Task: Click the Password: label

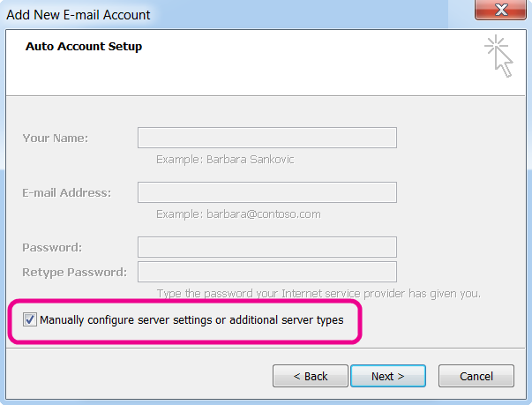Action: tap(52, 248)
